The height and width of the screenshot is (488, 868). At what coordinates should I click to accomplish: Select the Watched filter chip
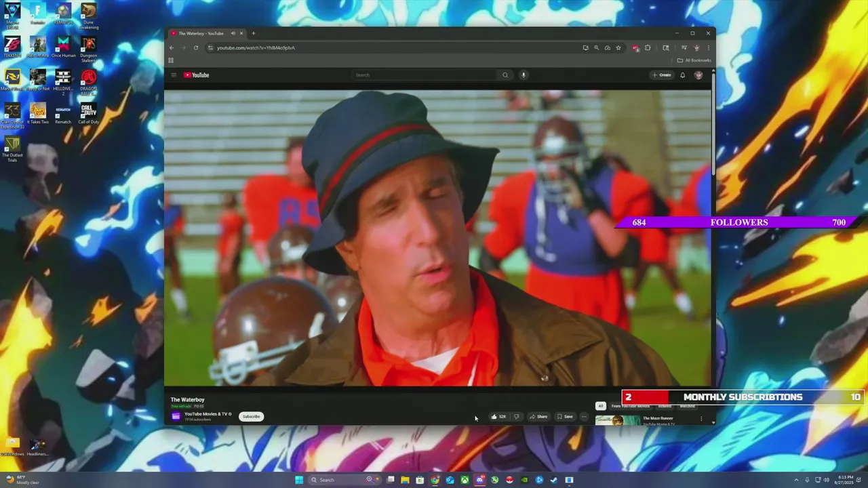point(688,406)
